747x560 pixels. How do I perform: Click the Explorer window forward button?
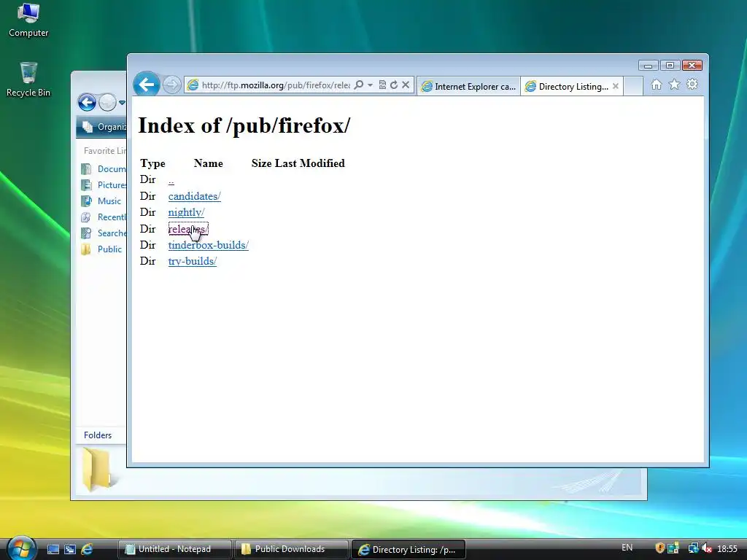coord(107,102)
